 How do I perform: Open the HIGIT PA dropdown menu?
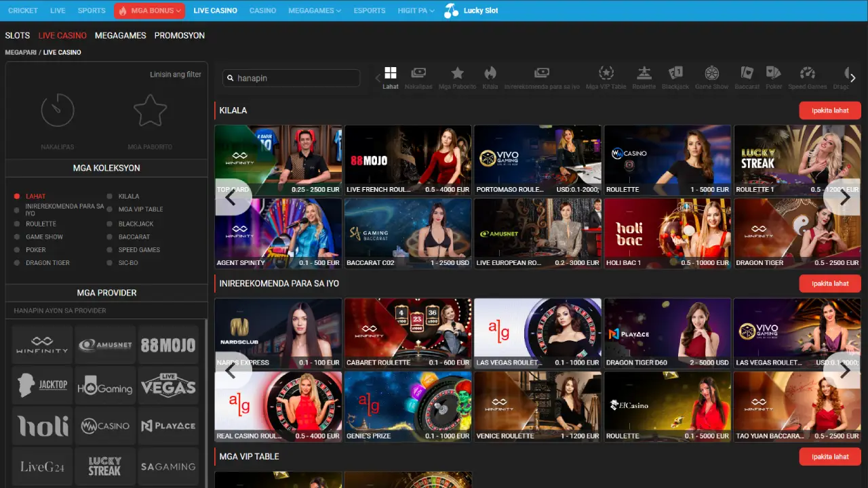pos(416,11)
